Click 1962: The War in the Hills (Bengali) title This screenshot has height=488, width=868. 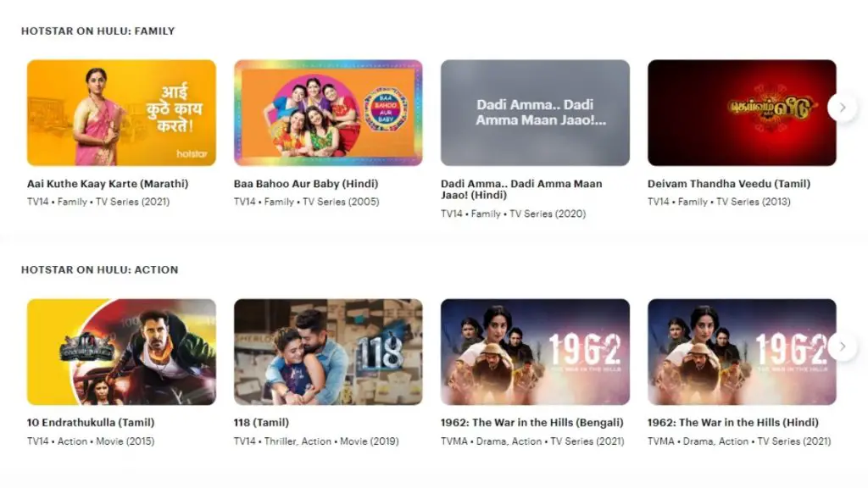[532, 423]
